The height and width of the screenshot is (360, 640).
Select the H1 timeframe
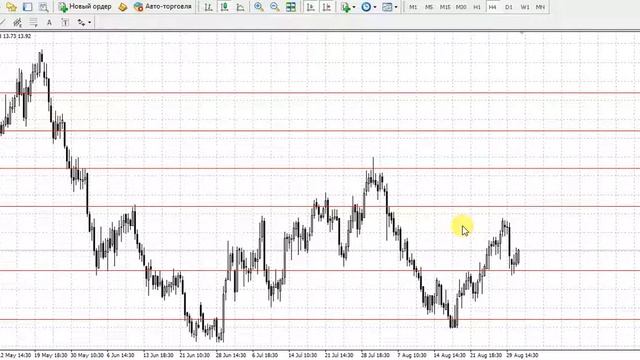(x=477, y=7)
